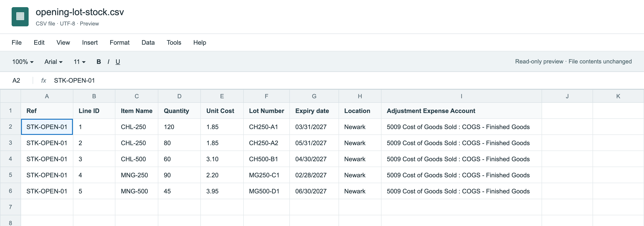
Task: Select the COGS account cell in row 6
Action: click(x=461, y=191)
